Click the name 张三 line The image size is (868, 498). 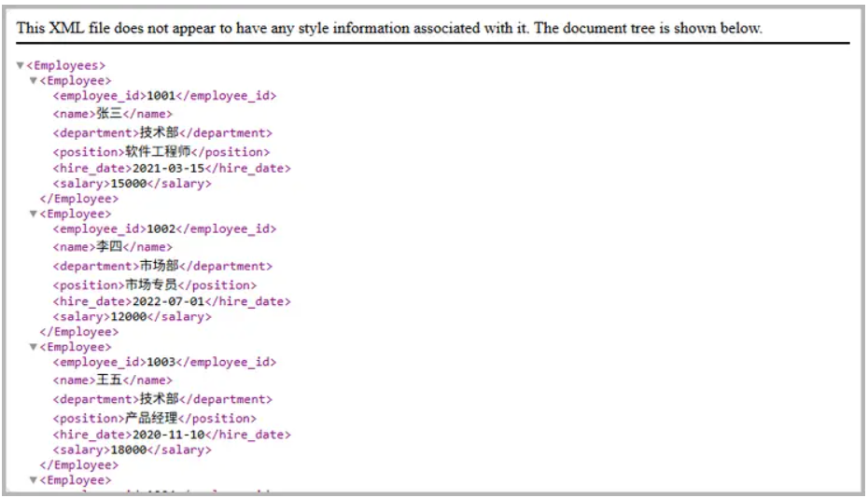point(112,114)
